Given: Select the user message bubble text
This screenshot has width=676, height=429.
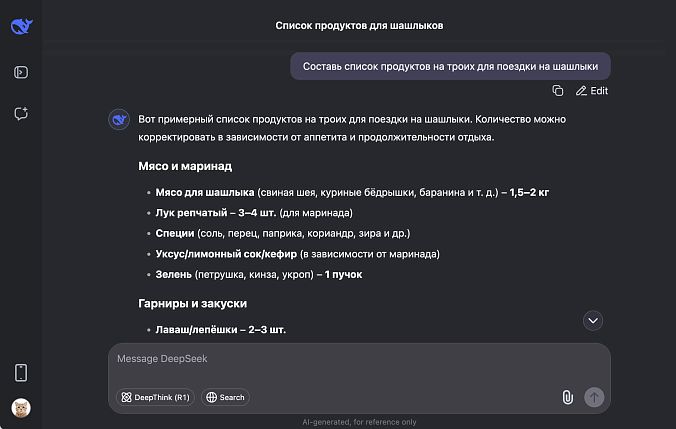Looking at the screenshot, I should (x=450, y=66).
